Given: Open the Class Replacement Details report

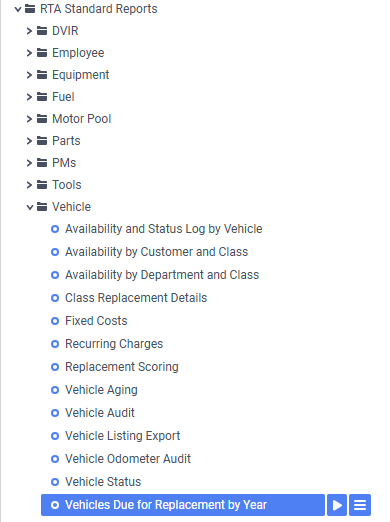Looking at the screenshot, I should [x=136, y=298].
